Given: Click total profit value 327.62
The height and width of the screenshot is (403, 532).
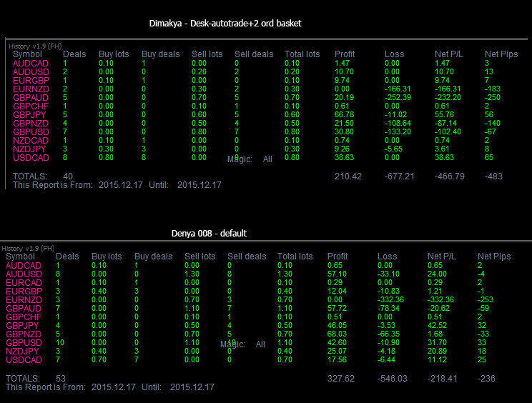Looking at the screenshot, I should pyautogui.click(x=341, y=379).
